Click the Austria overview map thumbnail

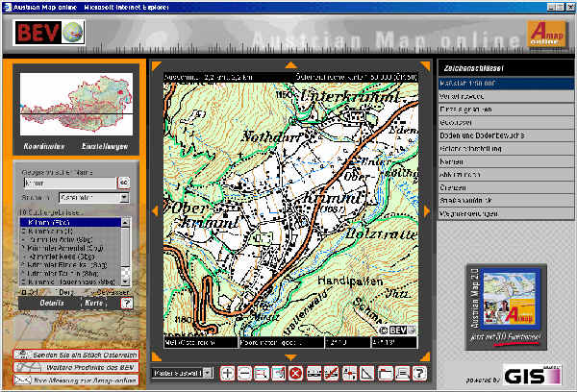tap(76, 104)
